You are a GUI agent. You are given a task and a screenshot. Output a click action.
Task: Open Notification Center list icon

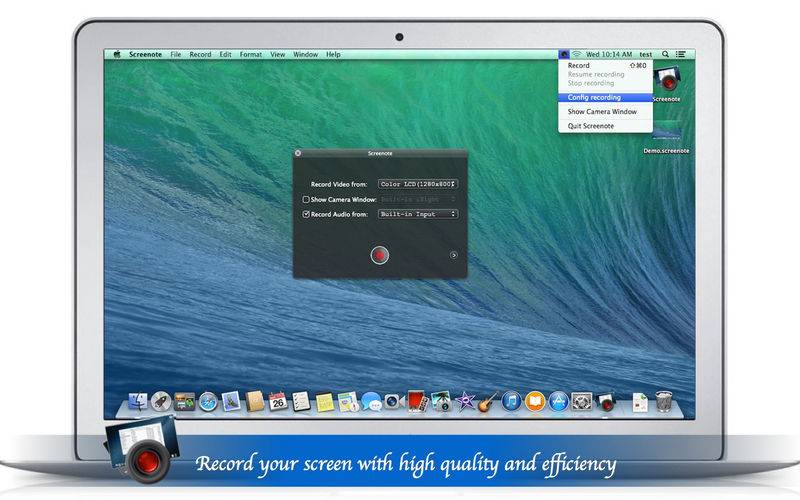[681, 54]
